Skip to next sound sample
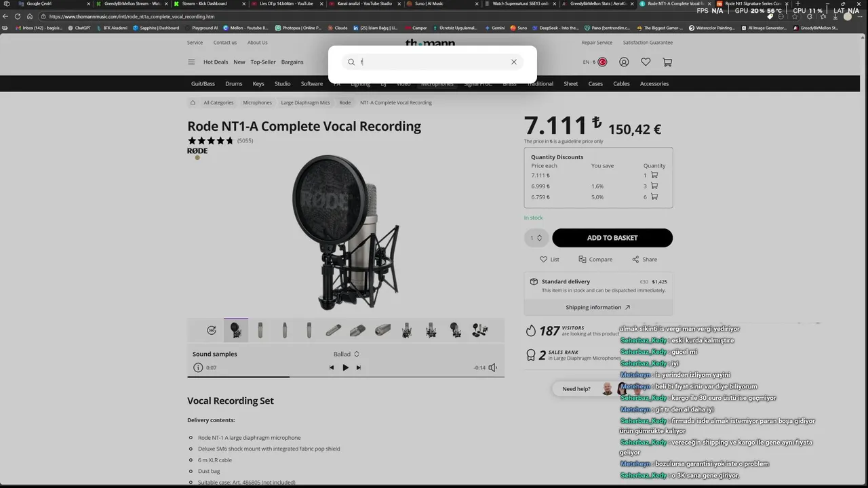This screenshot has height=488, width=868. [359, 367]
